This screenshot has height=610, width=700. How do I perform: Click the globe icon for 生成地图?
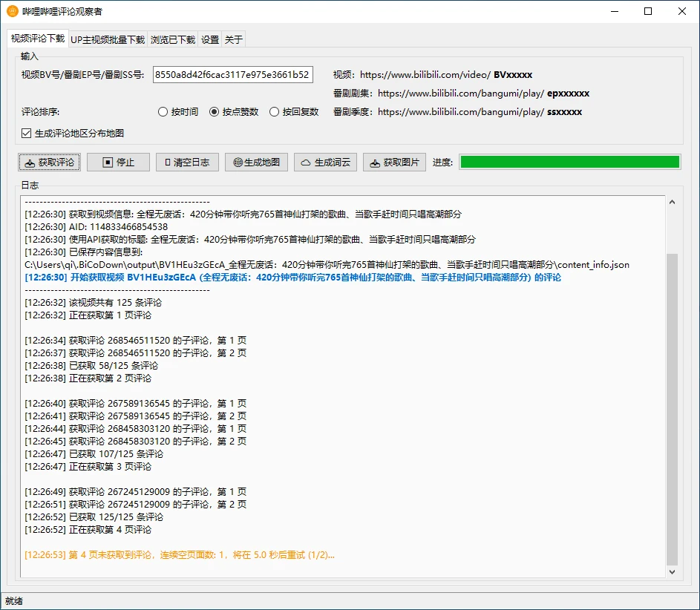[x=238, y=163]
